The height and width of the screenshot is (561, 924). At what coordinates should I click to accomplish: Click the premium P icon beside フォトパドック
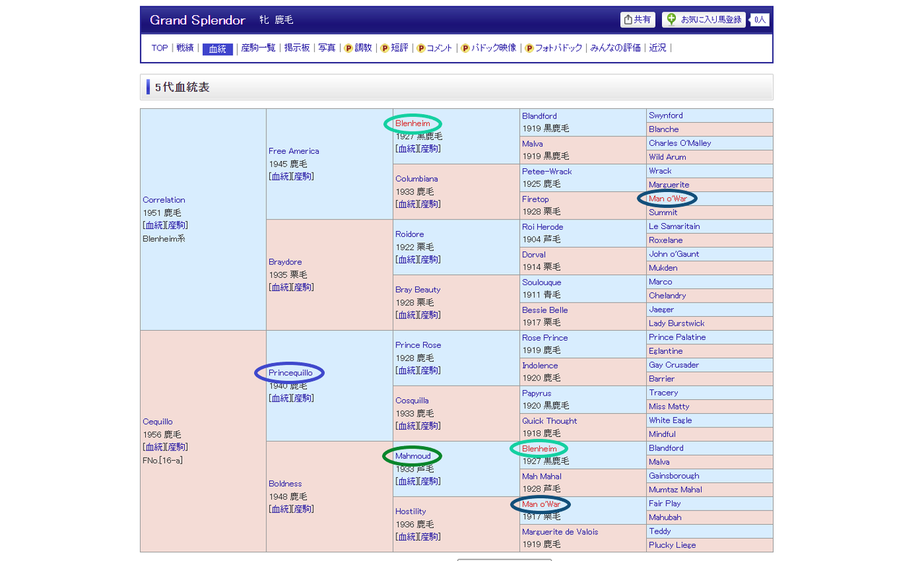coord(529,48)
